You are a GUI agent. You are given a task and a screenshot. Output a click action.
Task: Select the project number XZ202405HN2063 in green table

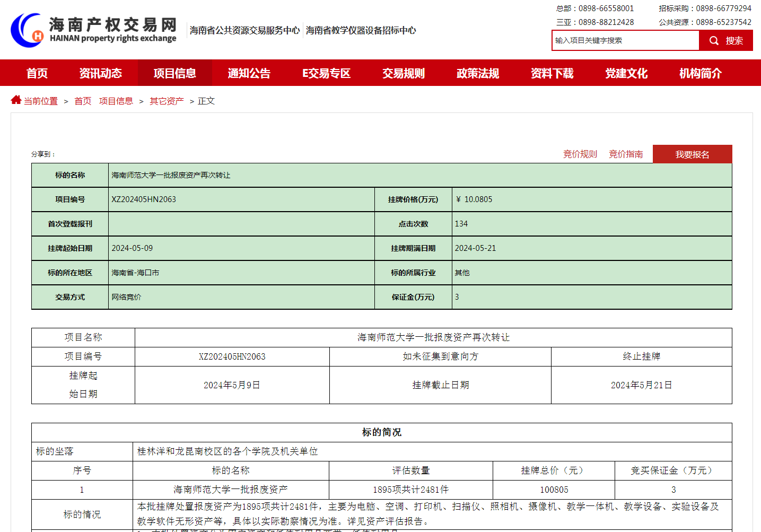click(x=144, y=199)
